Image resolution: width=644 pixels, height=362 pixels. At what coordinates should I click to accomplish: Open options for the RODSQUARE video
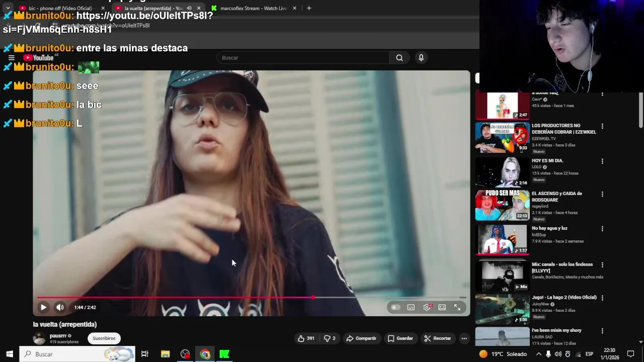[602, 194]
